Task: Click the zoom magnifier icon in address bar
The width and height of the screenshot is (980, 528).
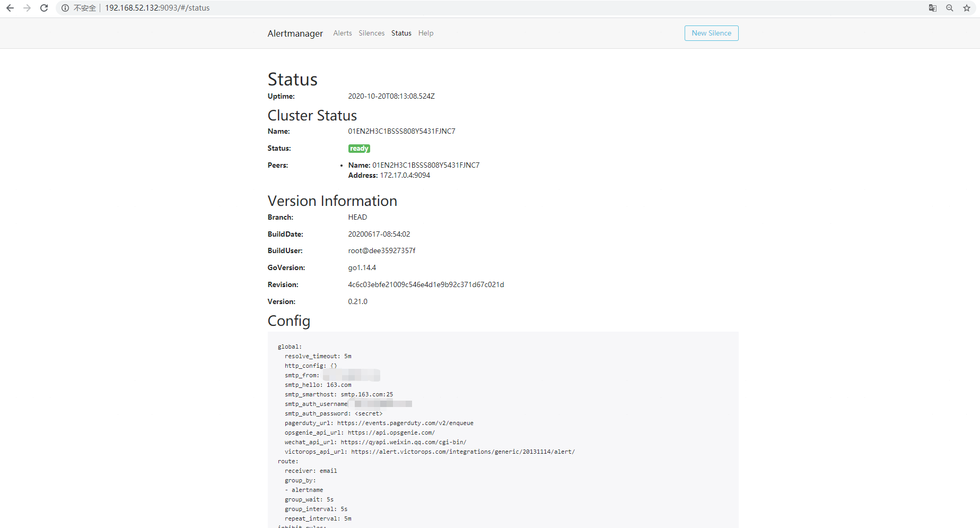Action: click(950, 8)
